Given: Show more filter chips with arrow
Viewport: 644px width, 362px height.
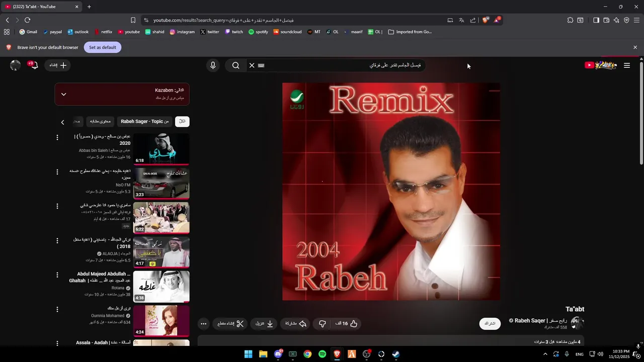Looking at the screenshot, I should [x=62, y=122].
